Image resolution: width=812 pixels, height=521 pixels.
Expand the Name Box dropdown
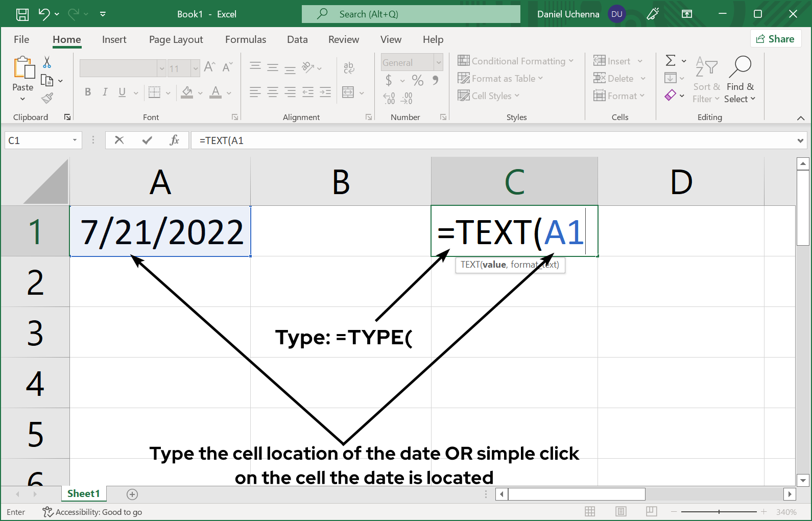coord(75,140)
